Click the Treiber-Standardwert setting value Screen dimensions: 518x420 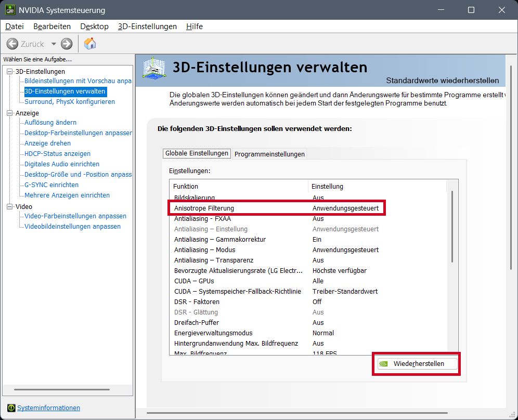(x=345, y=292)
